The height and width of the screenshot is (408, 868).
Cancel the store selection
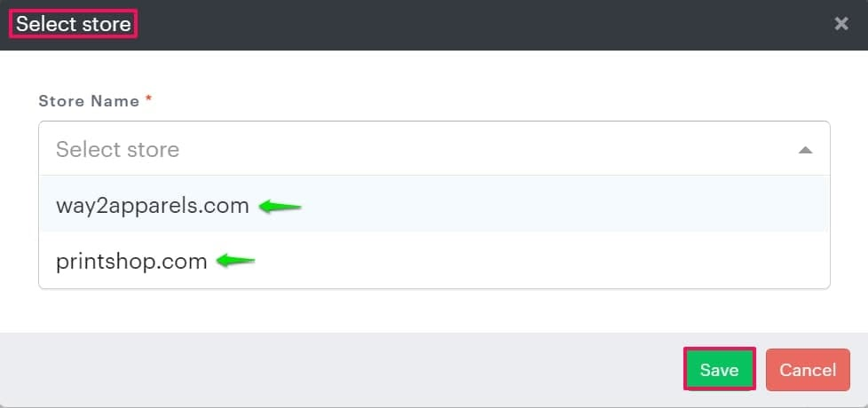click(x=808, y=369)
